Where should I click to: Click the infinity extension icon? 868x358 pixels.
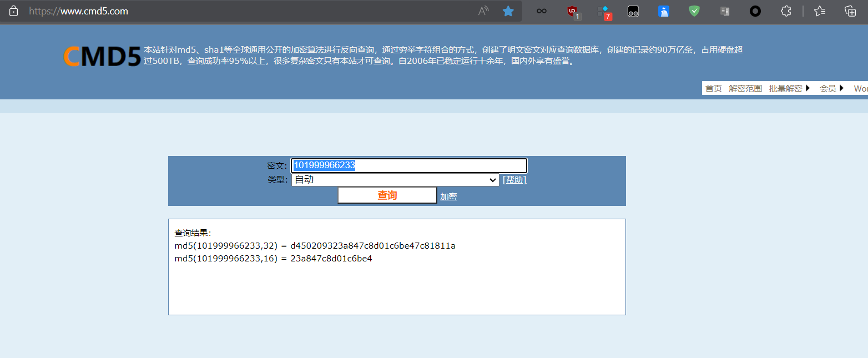coord(541,11)
